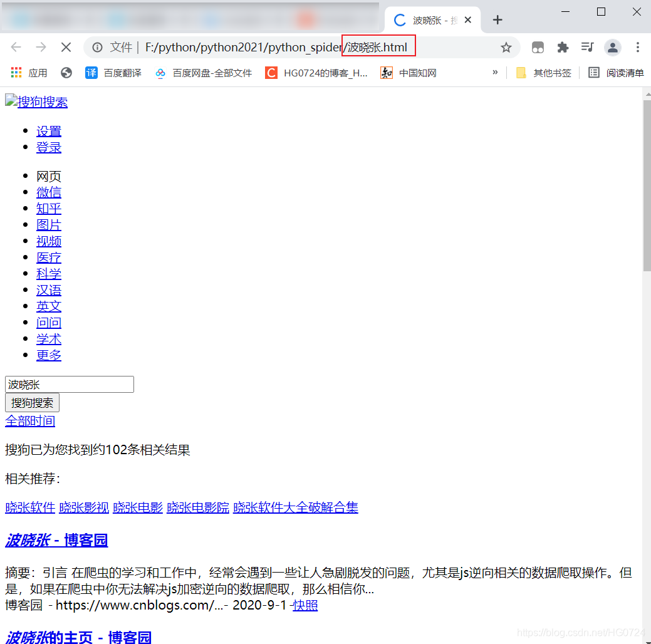
Task: Switch to 知乎 search category
Action: click(49, 209)
